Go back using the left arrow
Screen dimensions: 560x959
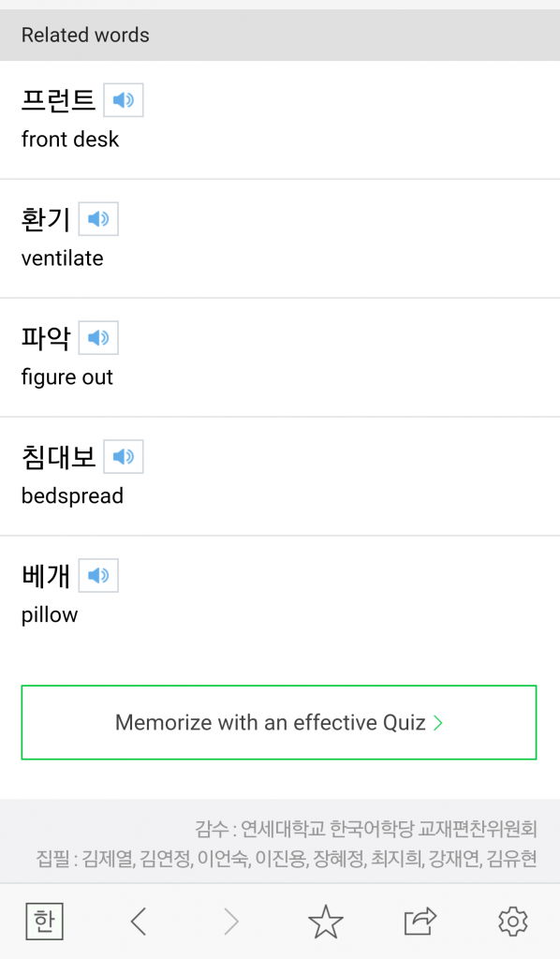coord(138,921)
